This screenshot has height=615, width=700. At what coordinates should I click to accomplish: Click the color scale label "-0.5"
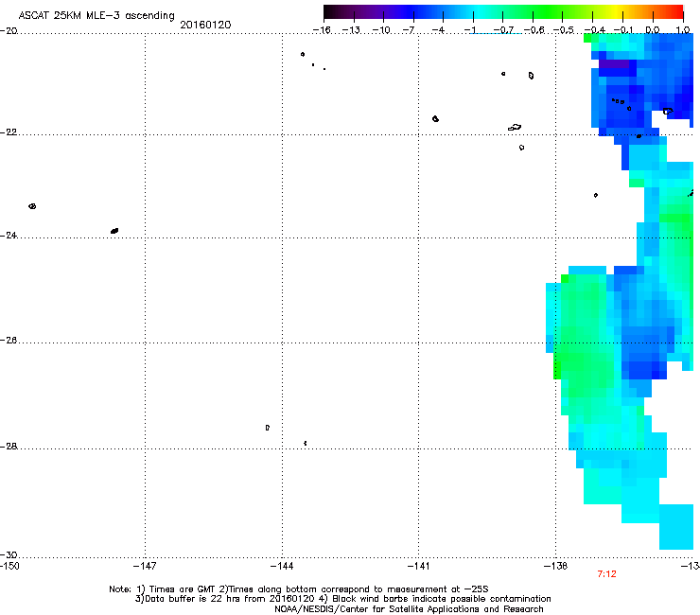(564, 30)
